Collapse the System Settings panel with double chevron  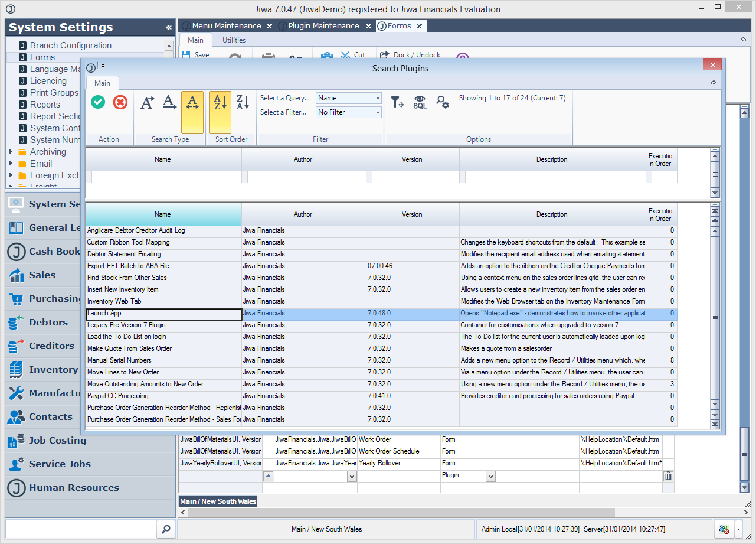tap(169, 28)
